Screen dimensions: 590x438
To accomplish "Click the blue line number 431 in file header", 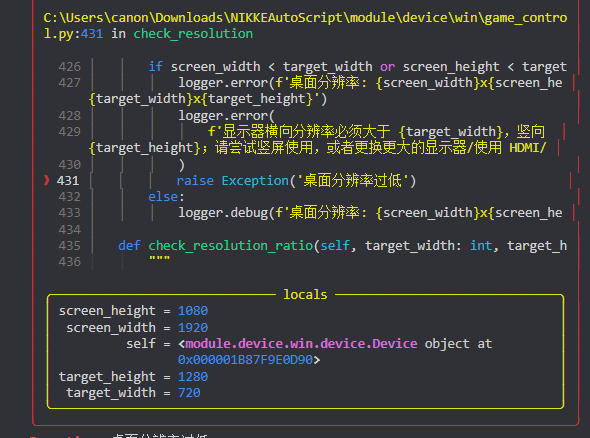I will coord(92,33).
